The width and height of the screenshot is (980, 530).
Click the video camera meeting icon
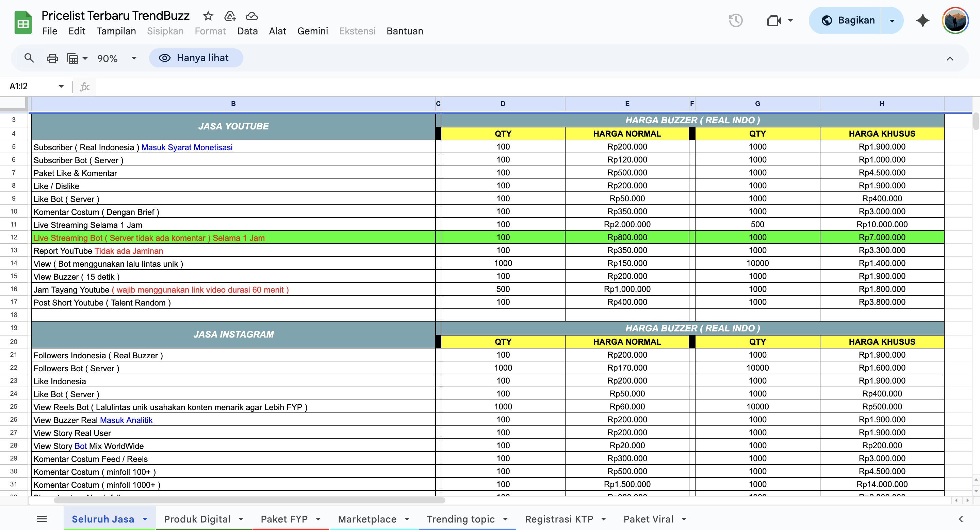774,20
